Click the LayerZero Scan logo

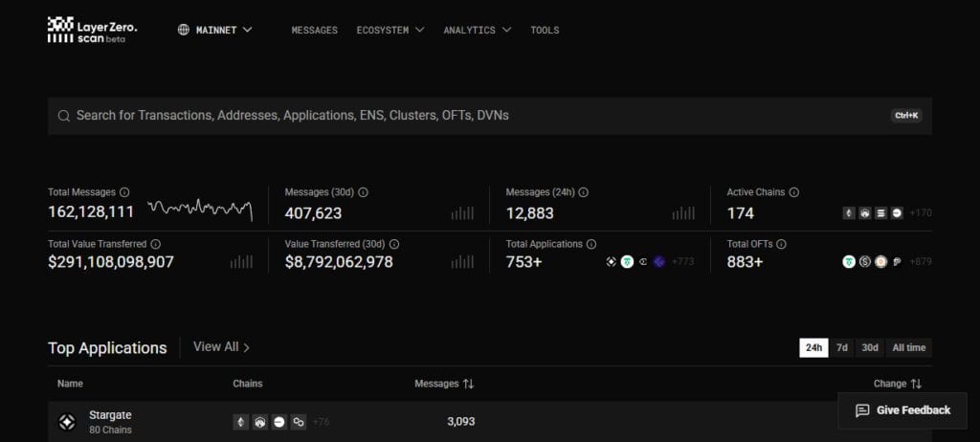[92, 30]
